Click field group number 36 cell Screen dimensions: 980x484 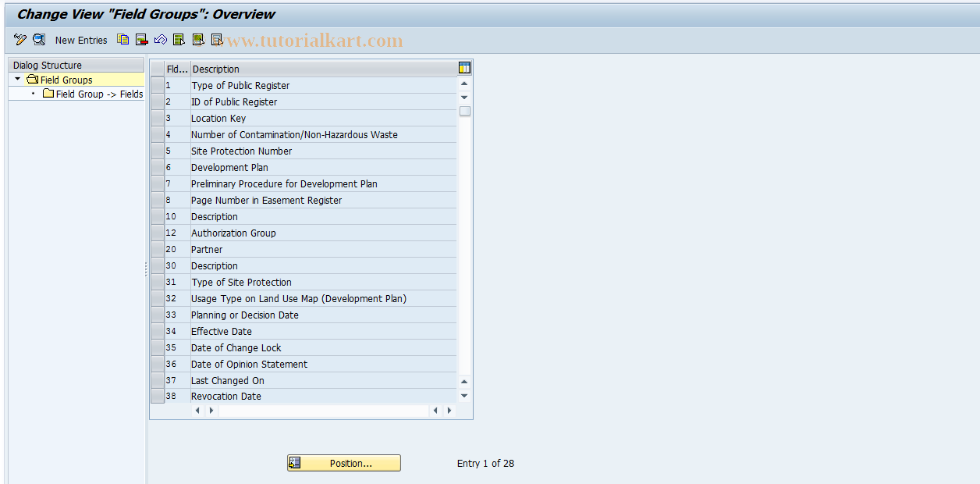click(x=177, y=364)
